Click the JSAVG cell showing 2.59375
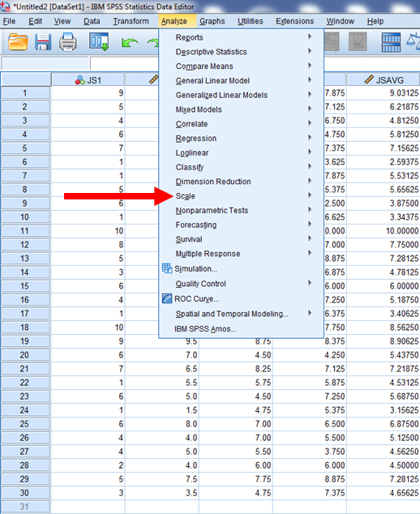The width and height of the screenshot is (420, 514). [384, 162]
